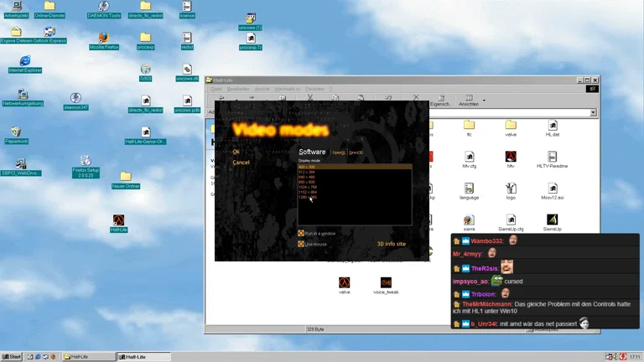The height and width of the screenshot is (362, 644).
Task: Select the SierraUp.cfg file
Action: pos(511,223)
